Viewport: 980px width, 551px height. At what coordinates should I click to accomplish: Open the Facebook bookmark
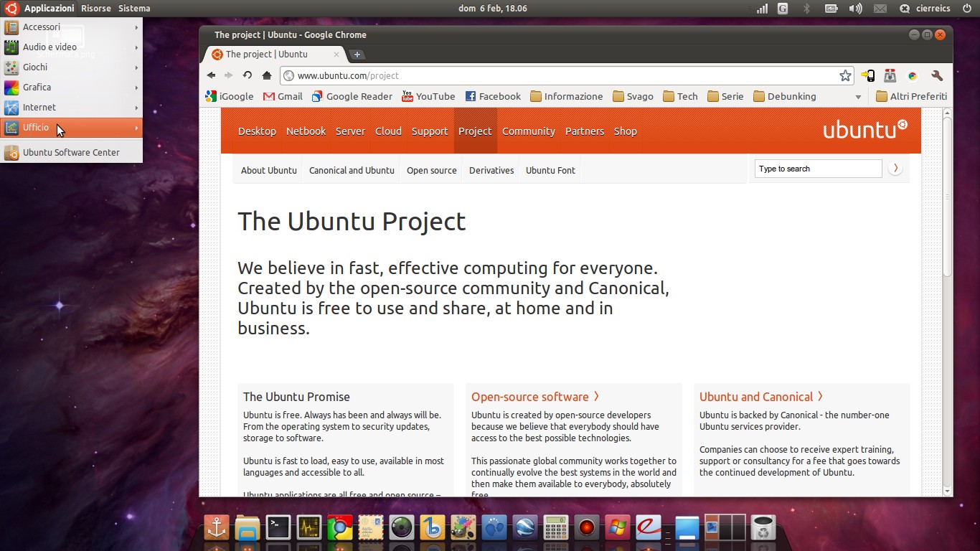click(x=493, y=96)
